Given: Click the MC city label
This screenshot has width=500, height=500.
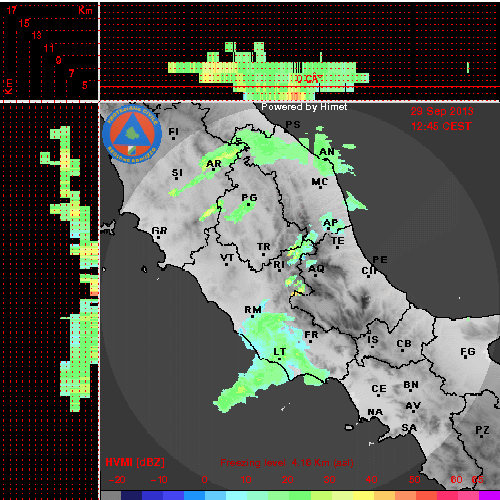Looking at the screenshot, I should [320, 182].
